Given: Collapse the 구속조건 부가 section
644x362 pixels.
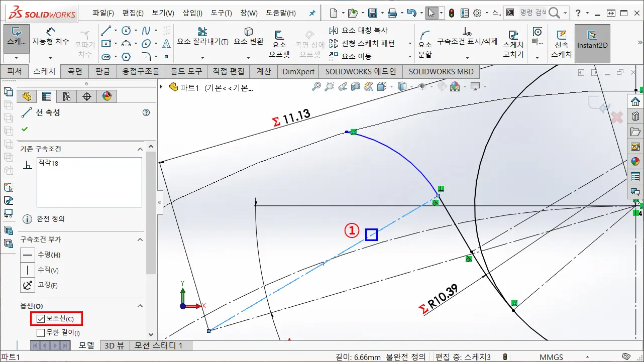Looking at the screenshot, I should point(140,239).
